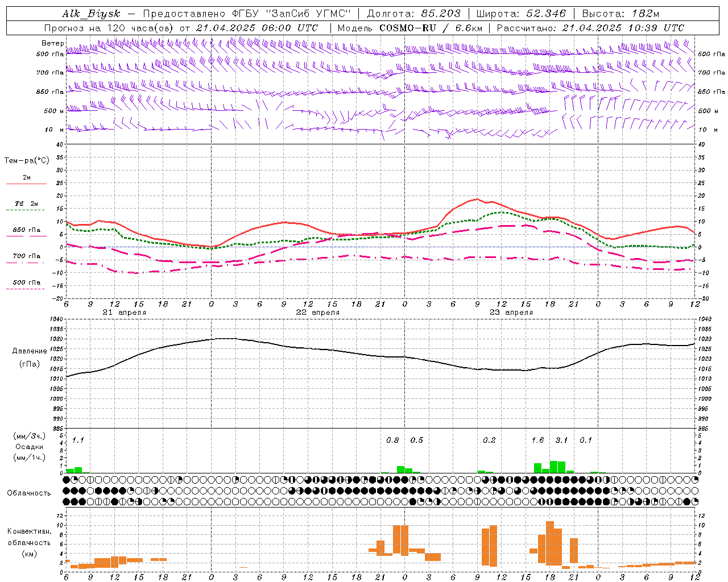Click the 'Тем-ра(°C)' temperature axis title

click(27, 161)
